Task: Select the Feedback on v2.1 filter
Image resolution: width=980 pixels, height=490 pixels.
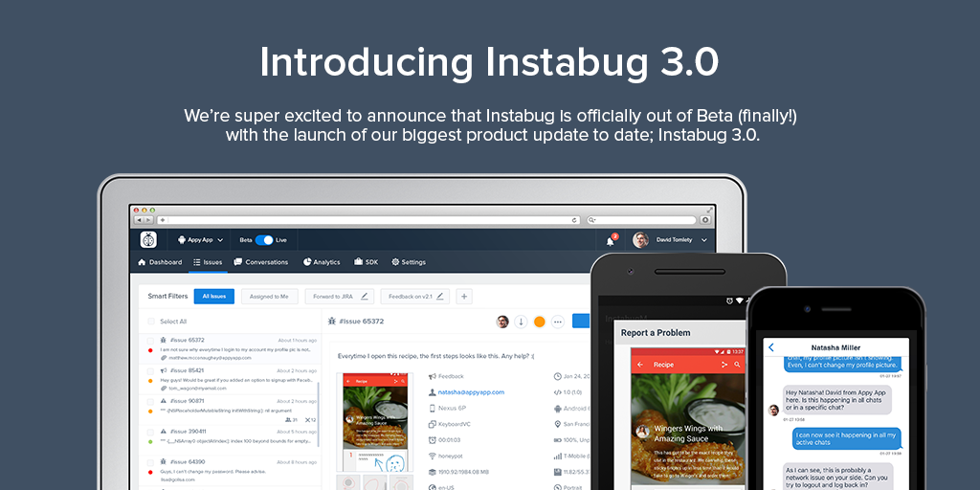Action: click(415, 297)
